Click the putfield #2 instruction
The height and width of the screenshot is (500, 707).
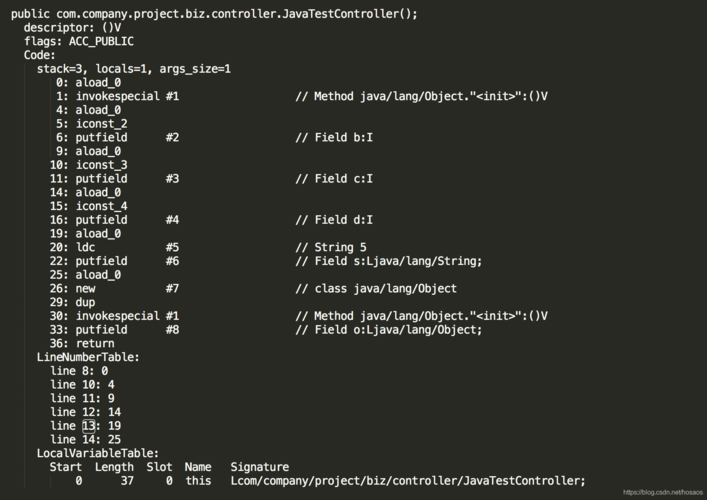126,137
